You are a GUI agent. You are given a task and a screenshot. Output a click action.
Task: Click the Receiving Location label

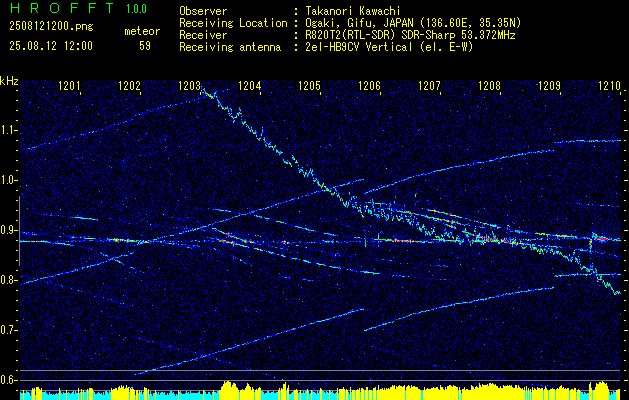(233, 23)
